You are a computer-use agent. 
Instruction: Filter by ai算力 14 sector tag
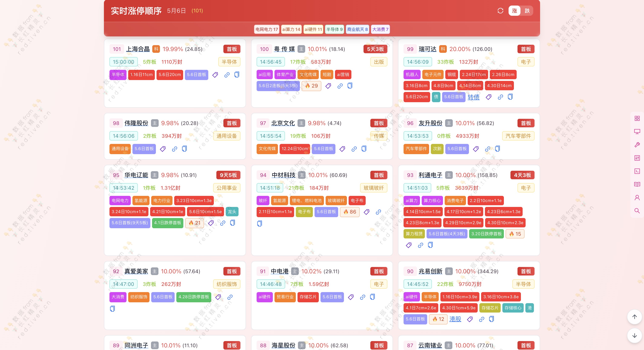pyautogui.click(x=291, y=29)
